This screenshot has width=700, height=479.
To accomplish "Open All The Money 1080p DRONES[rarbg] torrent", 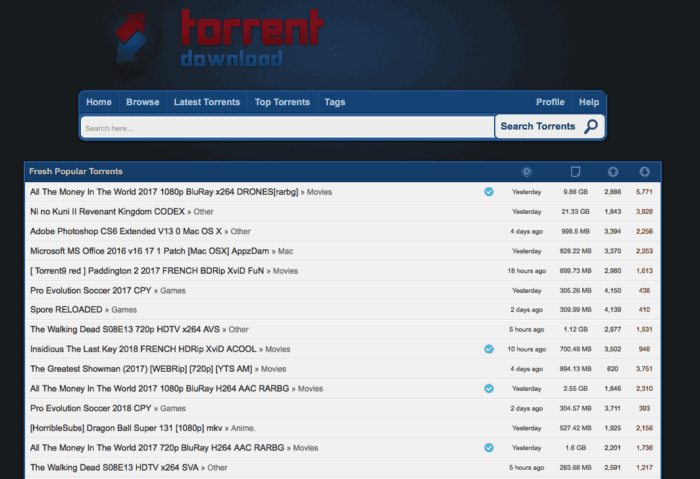I will click(164, 192).
